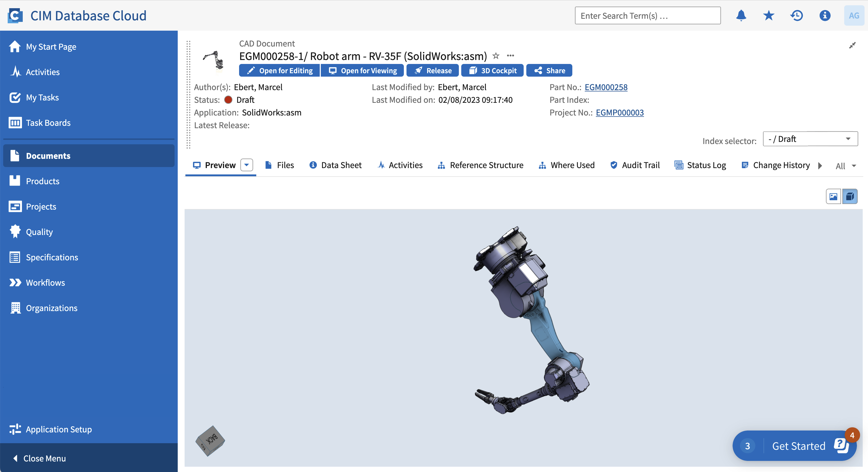This screenshot has width=868, height=472.
Task: Collapse the document header with arrows icon
Action: tap(852, 45)
